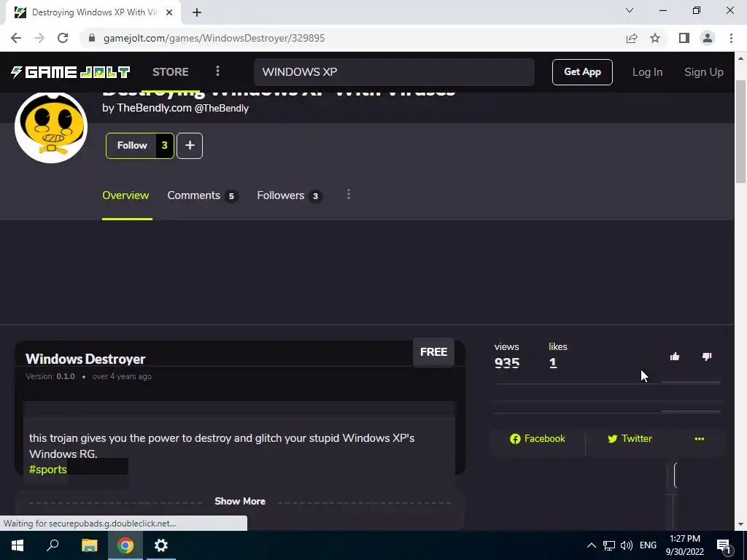Click the Follow button
747x560 pixels.
pyautogui.click(x=131, y=145)
